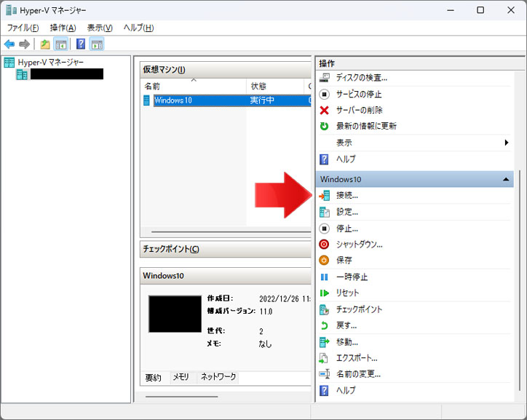Click the 状態 column header
The width and height of the screenshot is (527, 420).
(275, 87)
